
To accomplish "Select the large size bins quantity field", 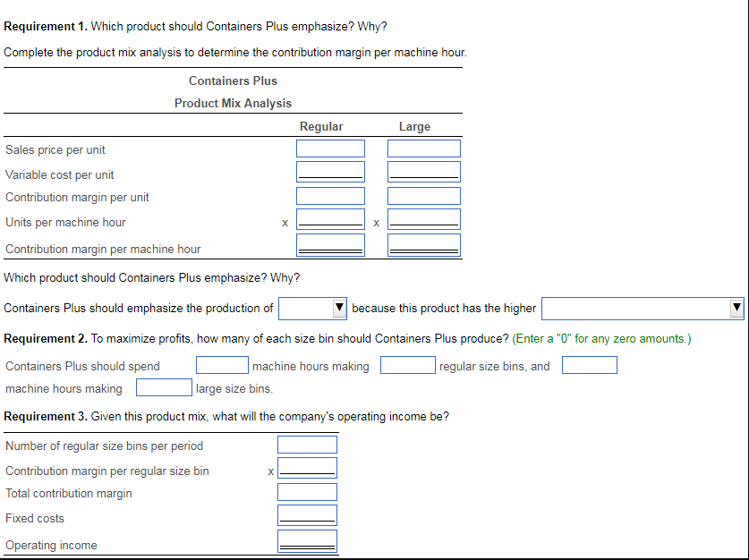I will 164,386.
